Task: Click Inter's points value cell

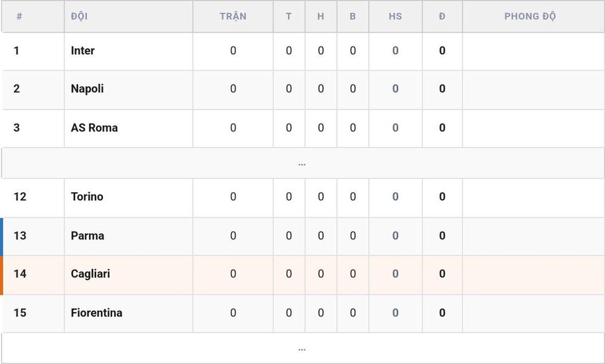Action: pos(442,51)
